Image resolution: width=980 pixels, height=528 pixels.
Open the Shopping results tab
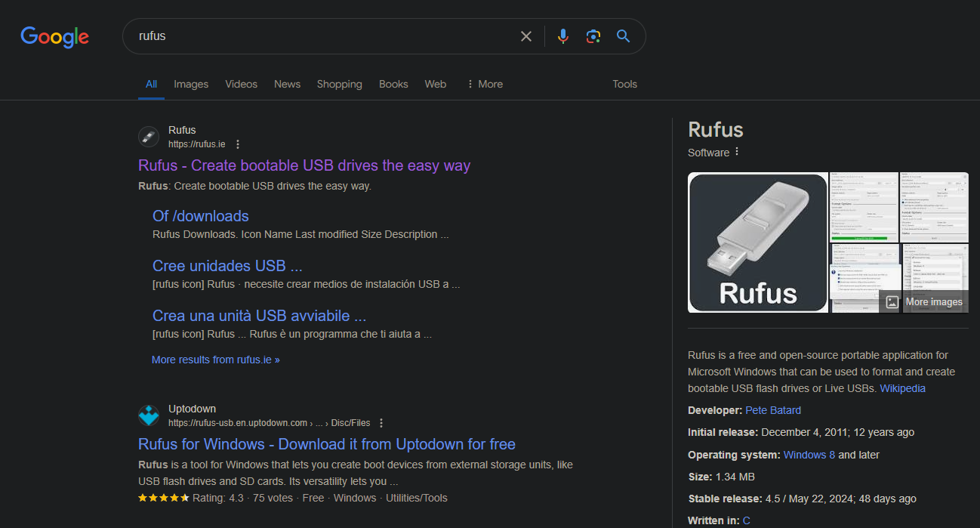339,84
